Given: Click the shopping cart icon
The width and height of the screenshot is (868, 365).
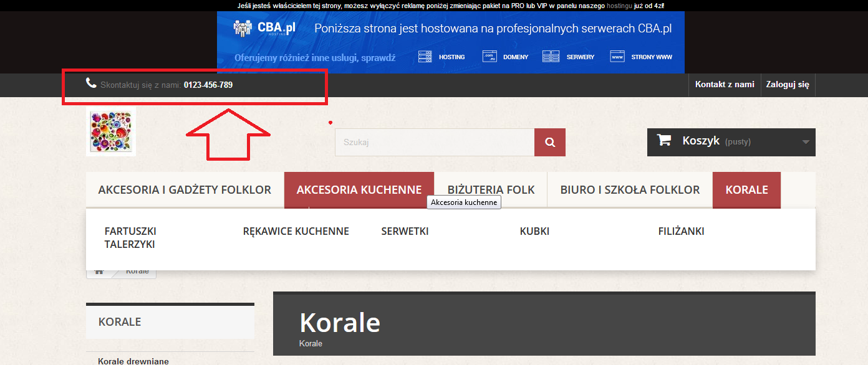Looking at the screenshot, I should pyautogui.click(x=664, y=140).
